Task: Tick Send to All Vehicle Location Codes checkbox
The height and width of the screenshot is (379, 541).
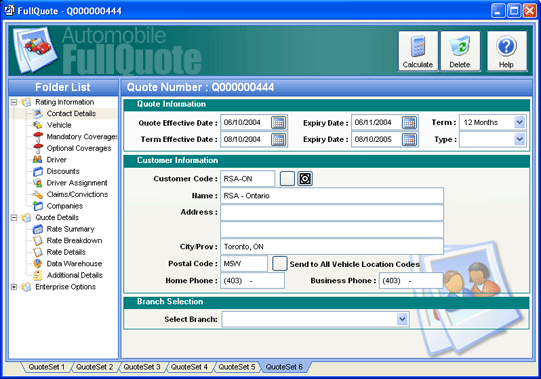Action: 279,264
